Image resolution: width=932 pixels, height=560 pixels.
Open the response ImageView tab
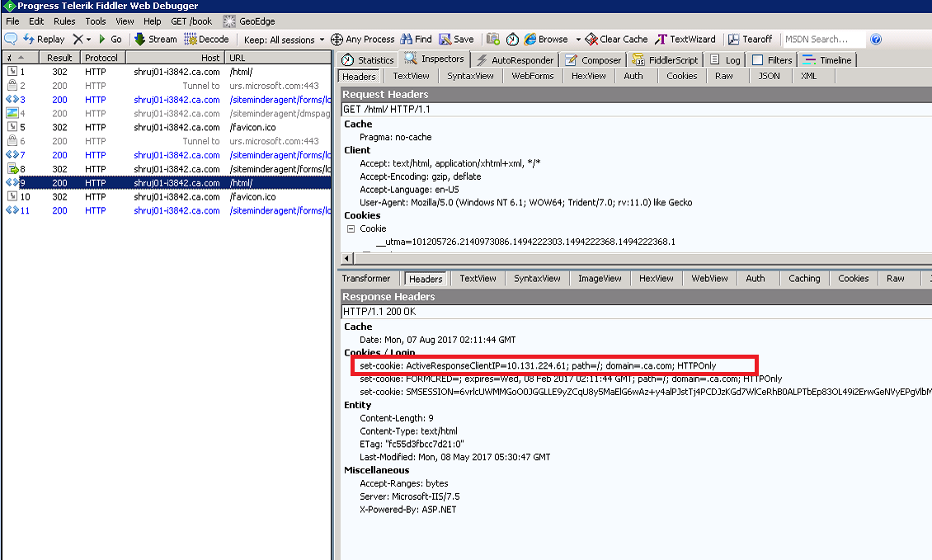click(x=600, y=278)
